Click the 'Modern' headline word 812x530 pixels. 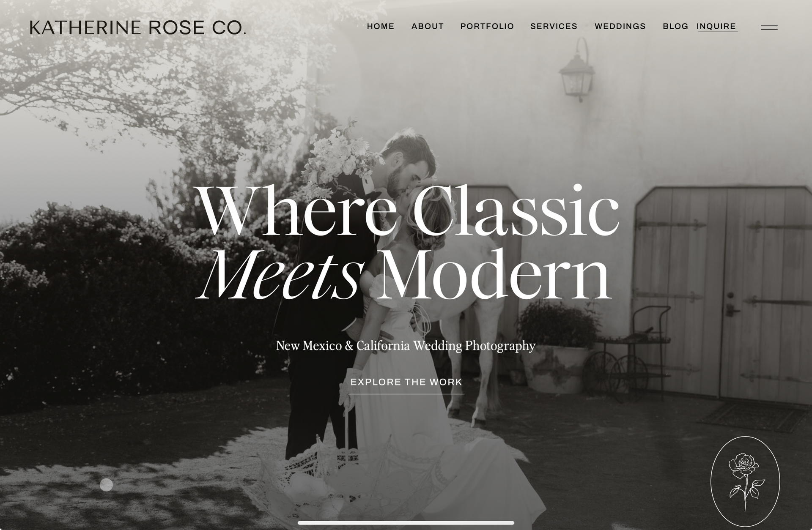pyautogui.click(x=494, y=276)
